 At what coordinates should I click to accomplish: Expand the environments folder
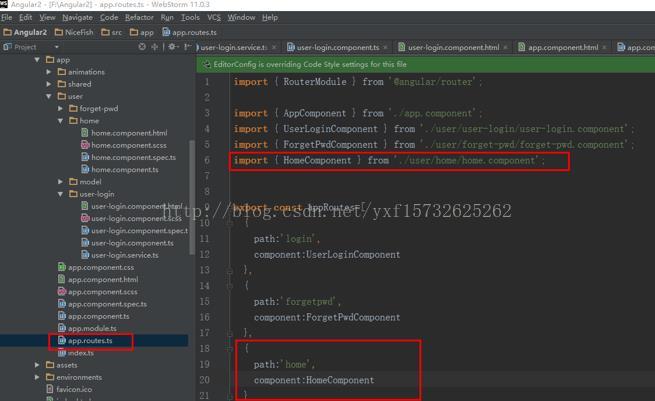(37, 377)
